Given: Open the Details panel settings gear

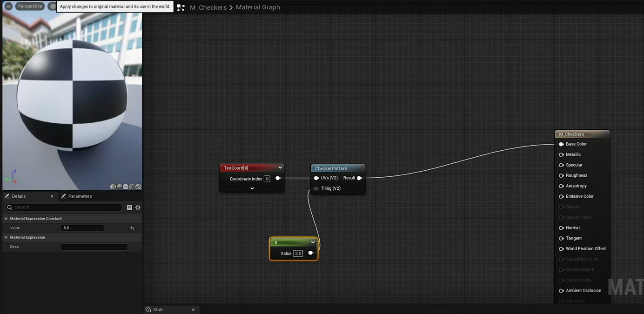Looking at the screenshot, I should click(138, 207).
